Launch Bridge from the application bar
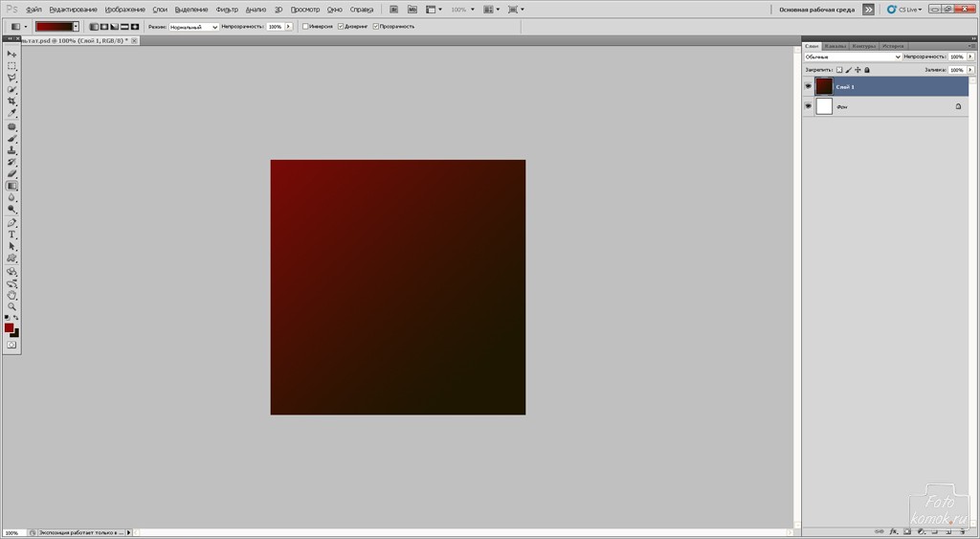The width and height of the screenshot is (980, 539). tap(393, 10)
